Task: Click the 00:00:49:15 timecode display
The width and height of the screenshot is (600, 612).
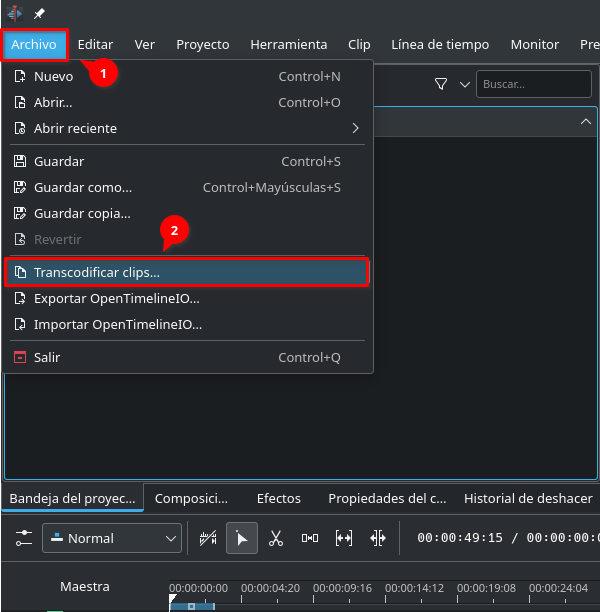Action: [x=460, y=538]
